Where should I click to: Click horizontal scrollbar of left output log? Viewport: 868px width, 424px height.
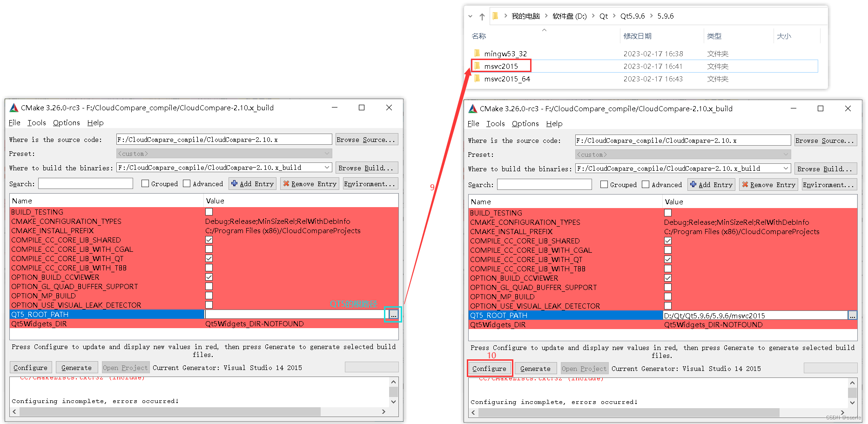[x=170, y=412]
